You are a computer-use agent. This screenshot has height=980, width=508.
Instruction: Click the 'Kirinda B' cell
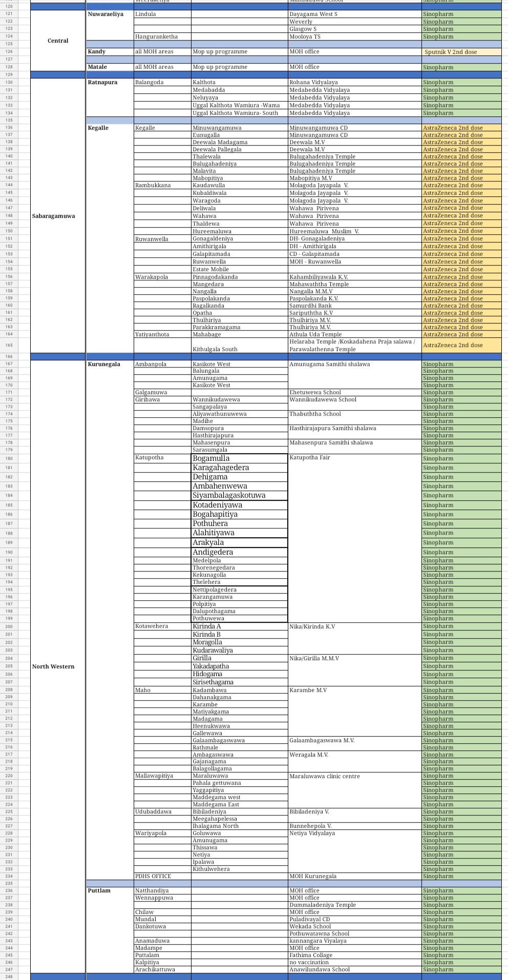tap(240, 634)
